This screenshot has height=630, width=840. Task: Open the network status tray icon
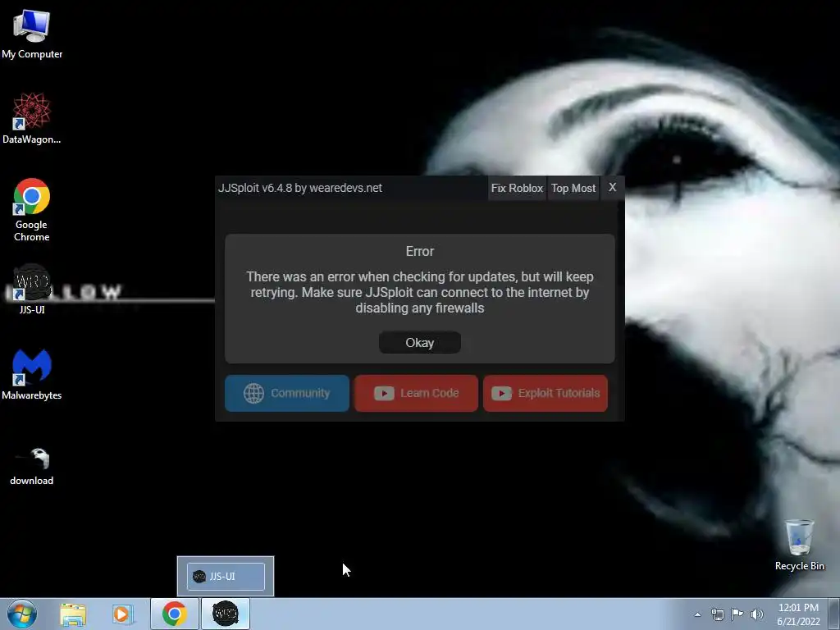coord(717,614)
